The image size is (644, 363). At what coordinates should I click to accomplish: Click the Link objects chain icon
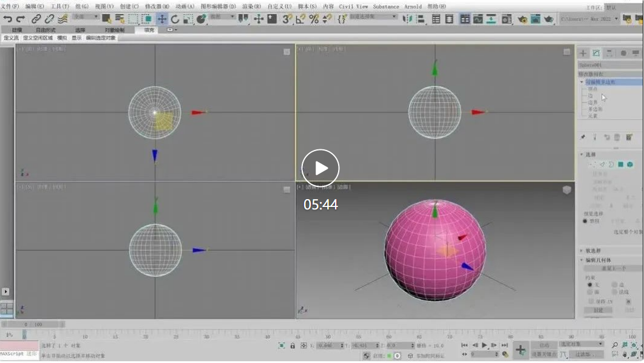pyautogui.click(x=36, y=19)
